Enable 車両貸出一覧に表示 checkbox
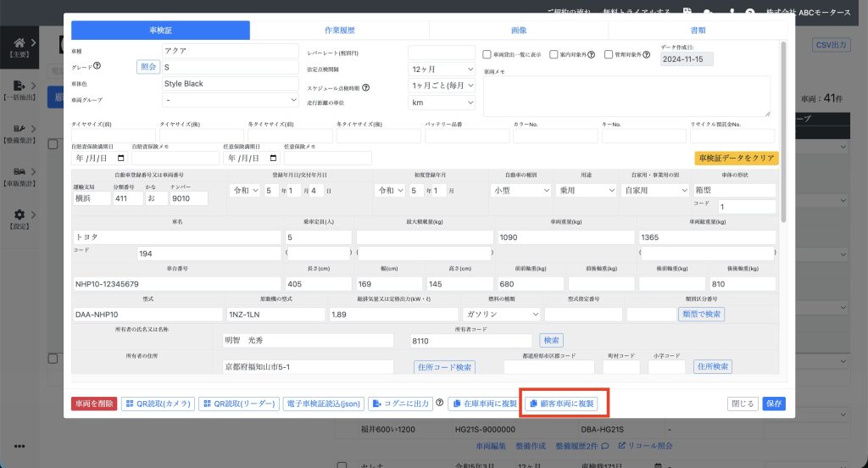Viewport: 868px width, 468px height. pos(487,54)
